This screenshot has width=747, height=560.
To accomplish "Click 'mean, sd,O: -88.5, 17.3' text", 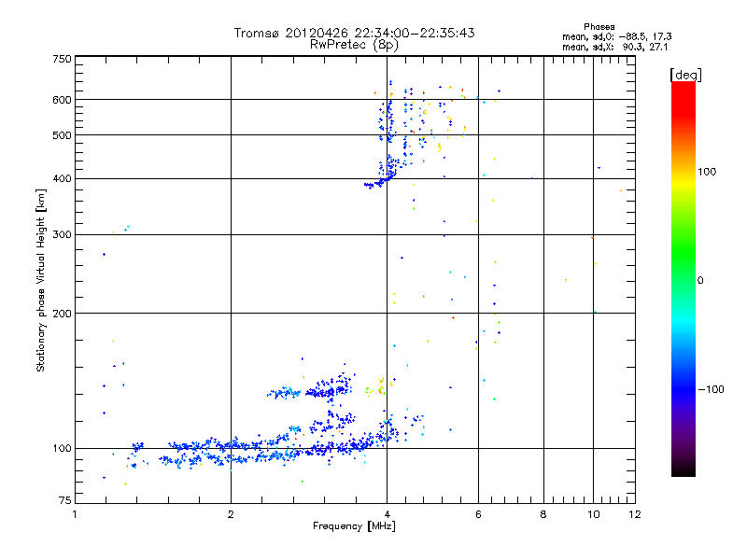I will point(617,36).
